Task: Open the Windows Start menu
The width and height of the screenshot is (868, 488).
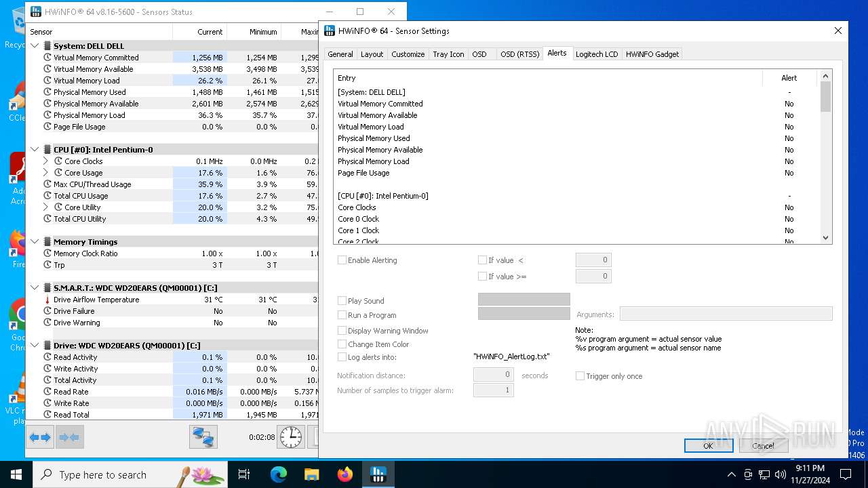Action: (x=16, y=474)
